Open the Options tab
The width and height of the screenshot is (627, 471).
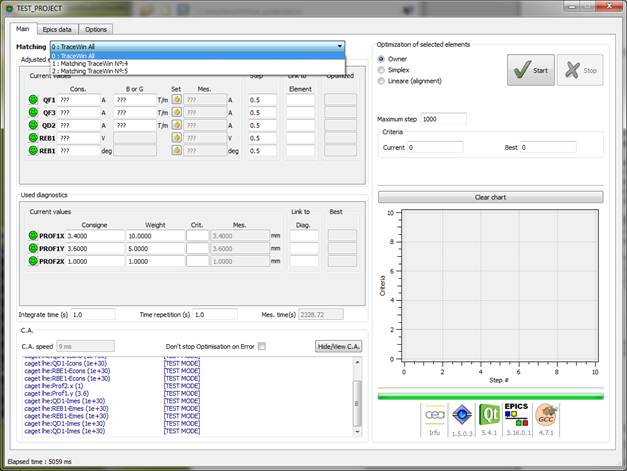tap(96, 30)
